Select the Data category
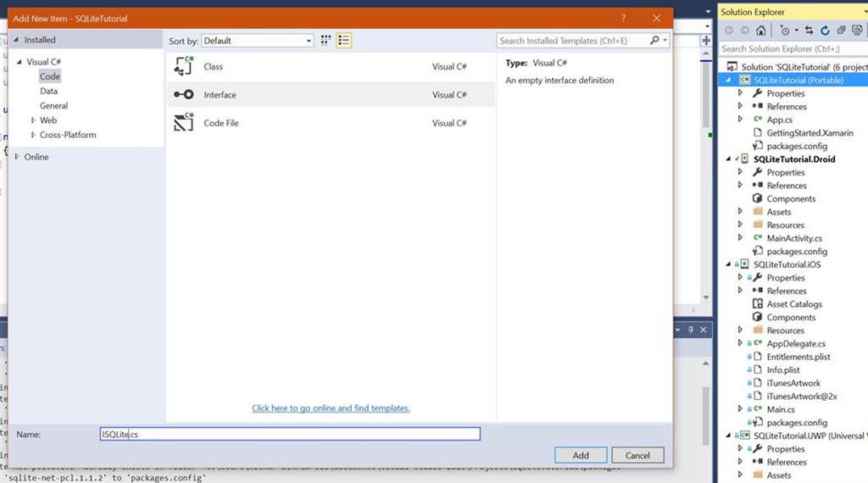The image size is (868, 483). click(x=48, y=91)
